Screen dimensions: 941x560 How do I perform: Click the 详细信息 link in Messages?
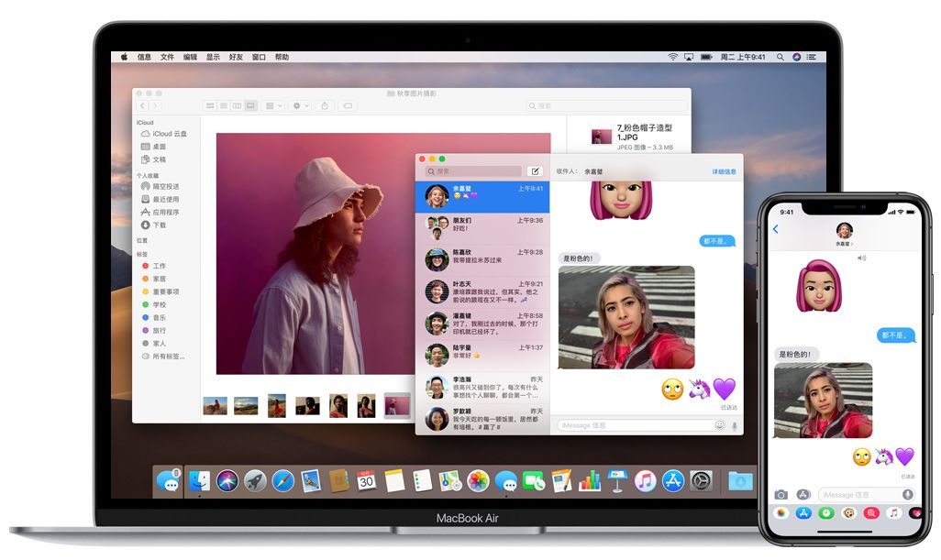tap(724, 171)
